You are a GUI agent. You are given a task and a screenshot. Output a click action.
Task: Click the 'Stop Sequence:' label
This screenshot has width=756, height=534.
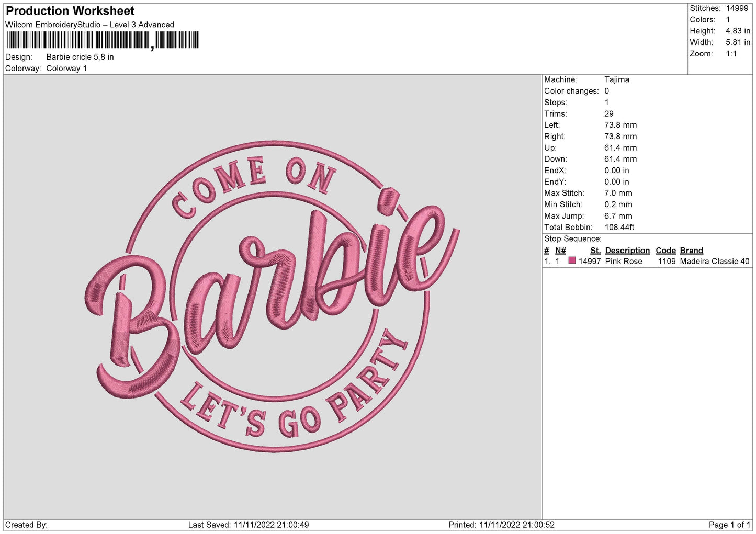click(x=573, y=239)
